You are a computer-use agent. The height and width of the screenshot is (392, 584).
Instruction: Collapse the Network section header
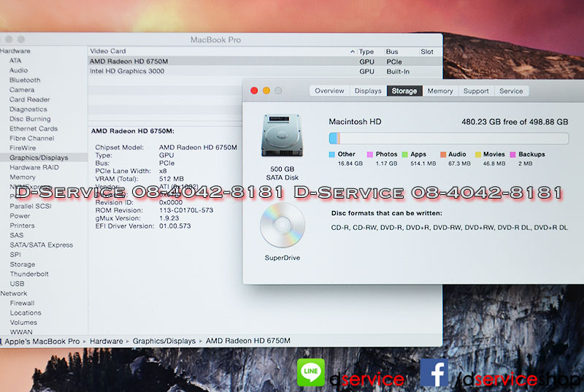[x=13, y=293]
